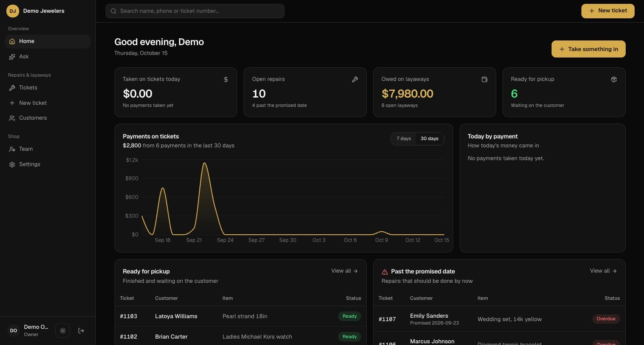Click the New ticket button in the top bar

tap(608, 11)
